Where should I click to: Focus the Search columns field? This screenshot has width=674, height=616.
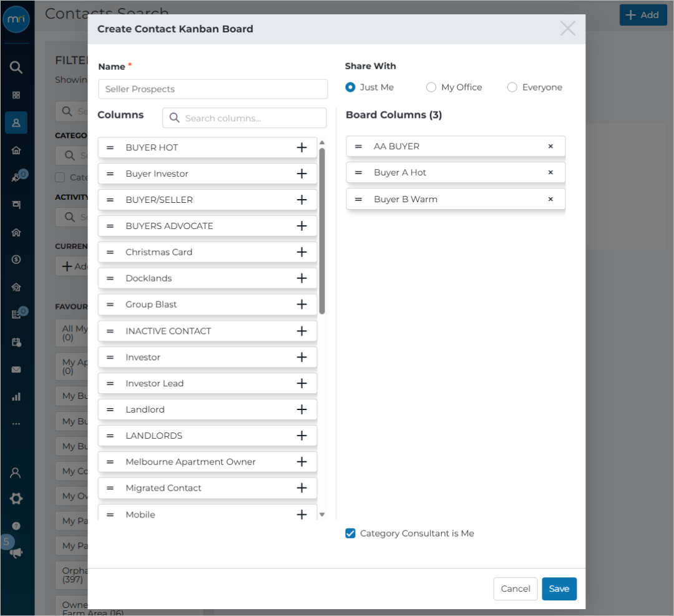pos(244,118)
